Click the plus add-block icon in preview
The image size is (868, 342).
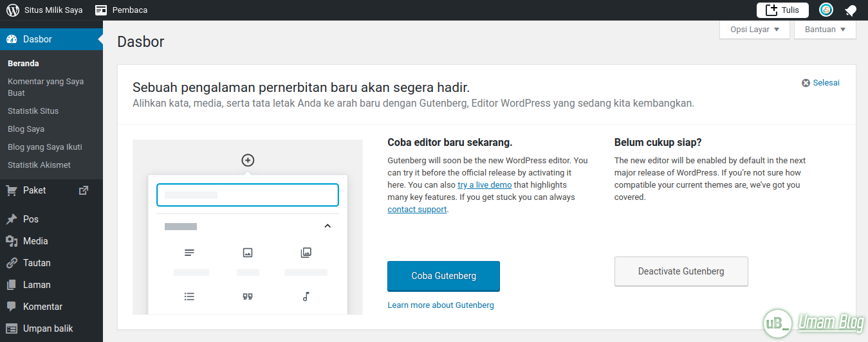248,160
